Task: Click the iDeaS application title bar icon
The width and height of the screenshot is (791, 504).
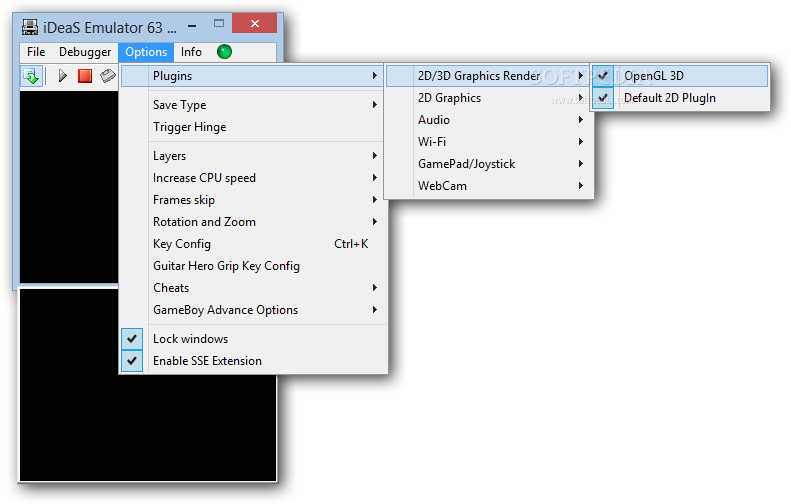Action: pyautogui.click(x=30, y=27)
